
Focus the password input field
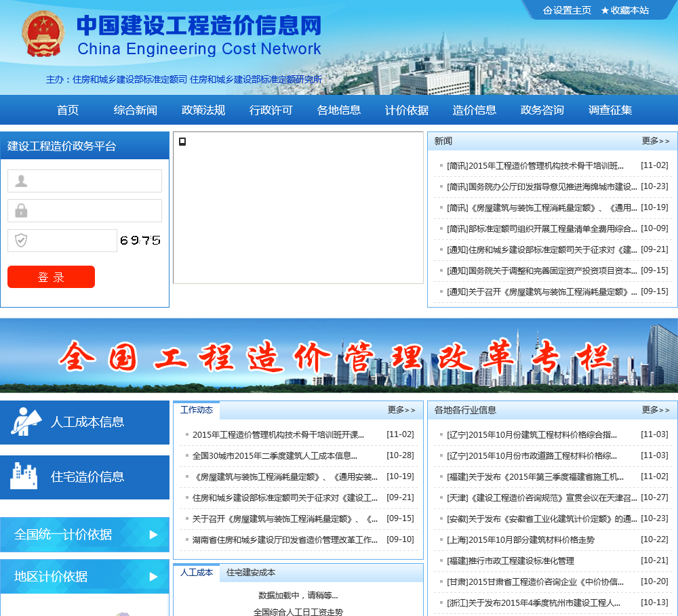point(85,211)
